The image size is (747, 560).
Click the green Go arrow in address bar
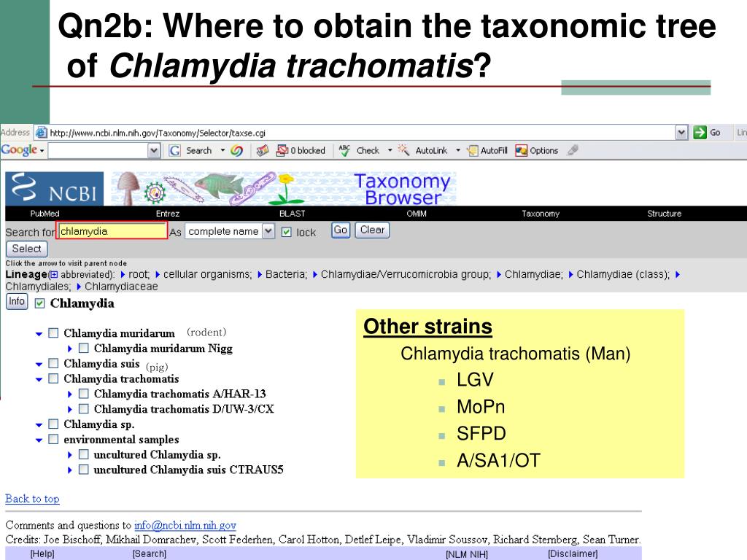pos(700,133)
